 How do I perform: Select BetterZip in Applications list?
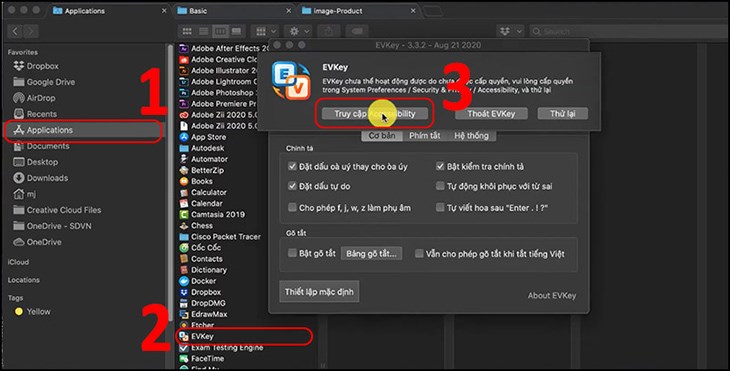click(202, 170)
